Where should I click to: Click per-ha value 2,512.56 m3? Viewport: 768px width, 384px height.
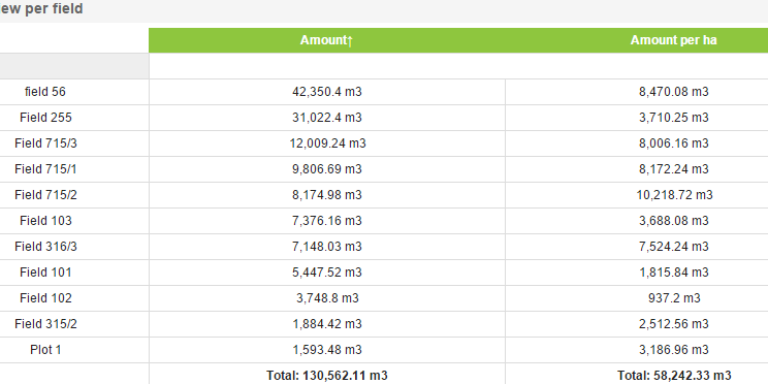pos(674,324)
